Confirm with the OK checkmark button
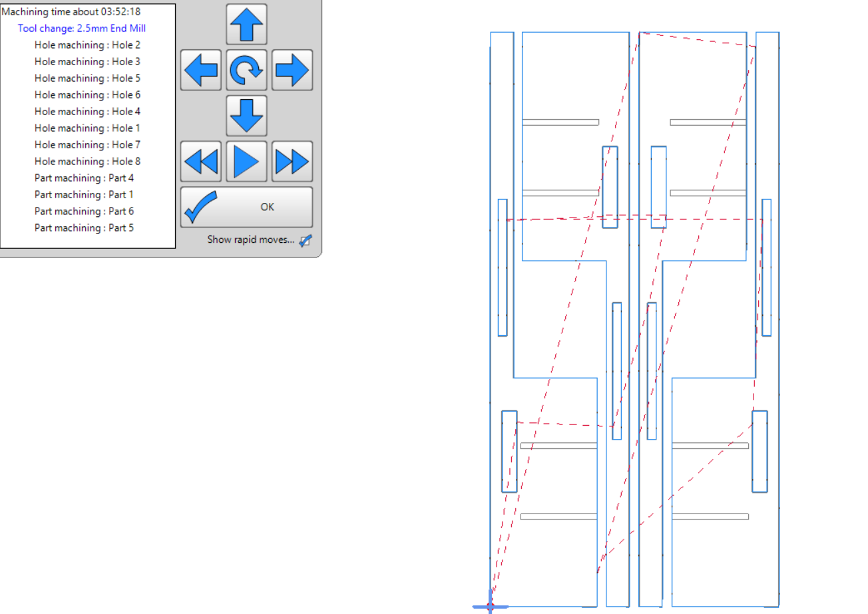The height and width of the screenshot is (614, 868). tap(246, 207)
